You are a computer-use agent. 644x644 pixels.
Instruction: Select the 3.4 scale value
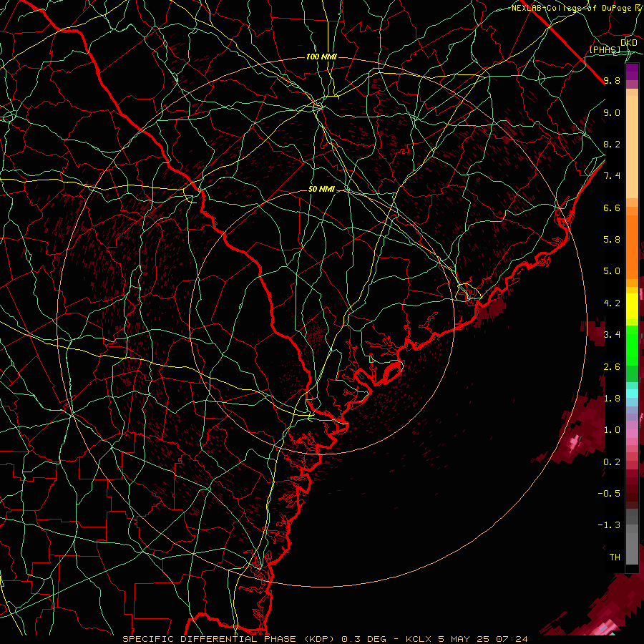(x=612, y=335)
